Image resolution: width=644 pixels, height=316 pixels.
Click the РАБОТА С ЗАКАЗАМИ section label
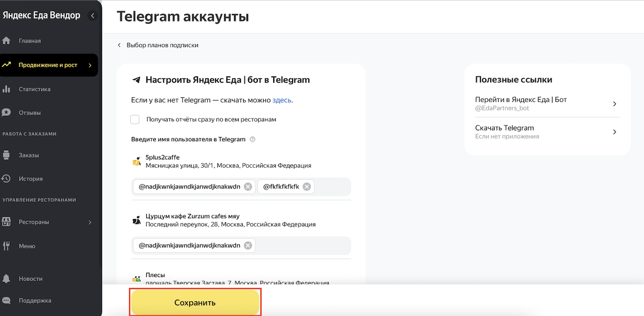pos(30,134)
